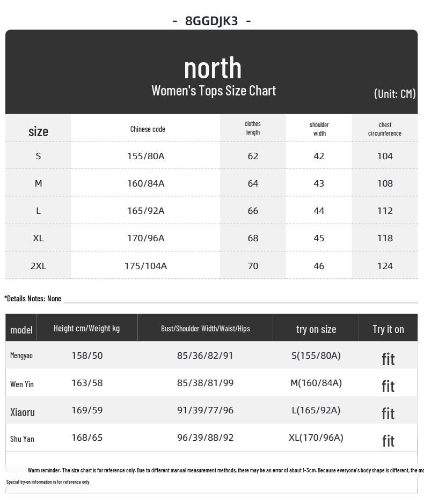The height and width of the screenshot is (504, 424).
Task: Click the (Unit: CM) label
Action: (x=394, y=94)
